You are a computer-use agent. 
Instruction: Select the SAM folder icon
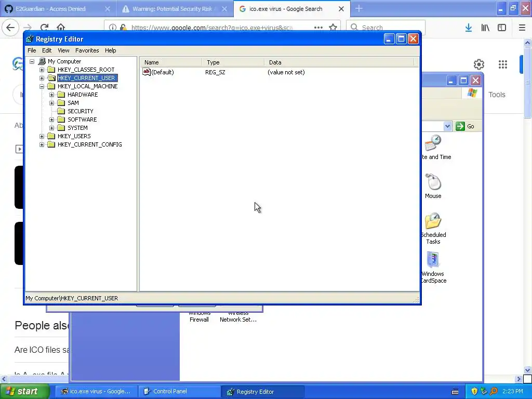[61, 103]
